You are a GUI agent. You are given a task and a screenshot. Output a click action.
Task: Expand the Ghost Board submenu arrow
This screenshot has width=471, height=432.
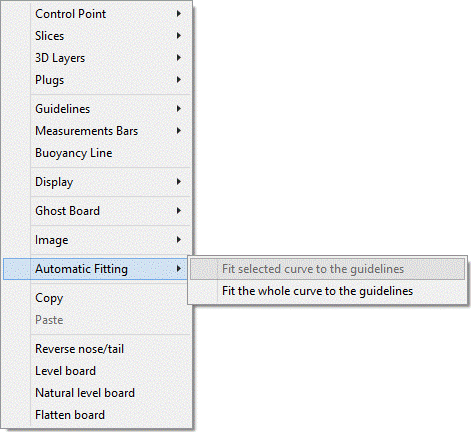click(x=179, y=211)
